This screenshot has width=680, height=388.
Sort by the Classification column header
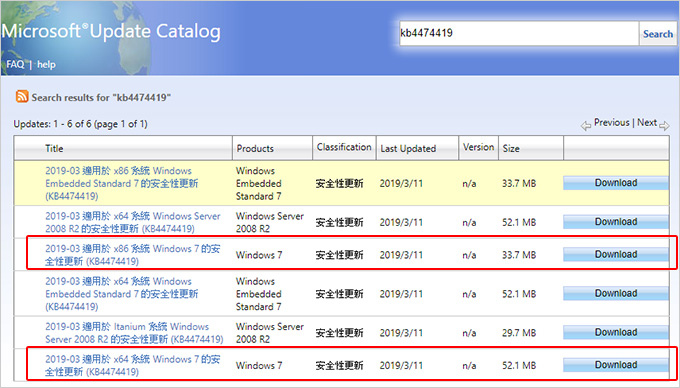[344, 147]
